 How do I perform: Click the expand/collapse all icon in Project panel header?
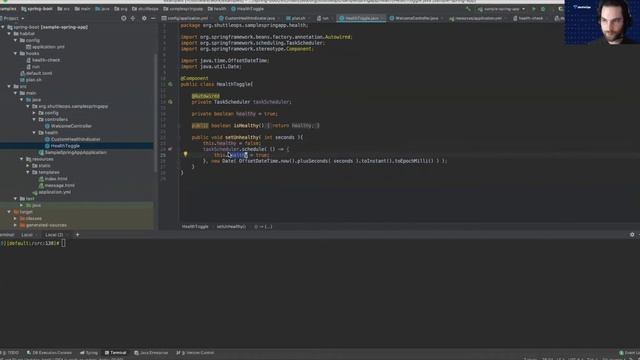coord(133,18)
